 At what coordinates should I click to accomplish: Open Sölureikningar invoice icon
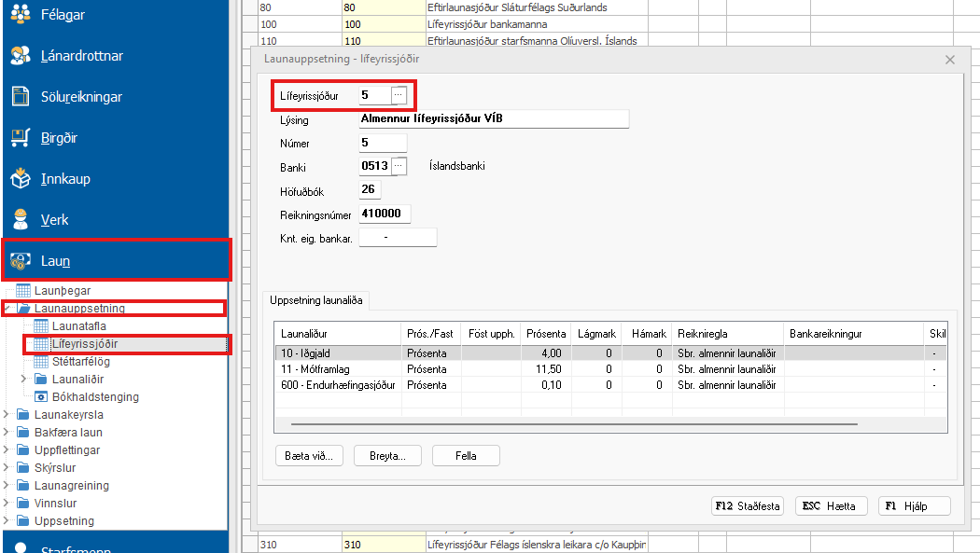click(x=21, y=97)
